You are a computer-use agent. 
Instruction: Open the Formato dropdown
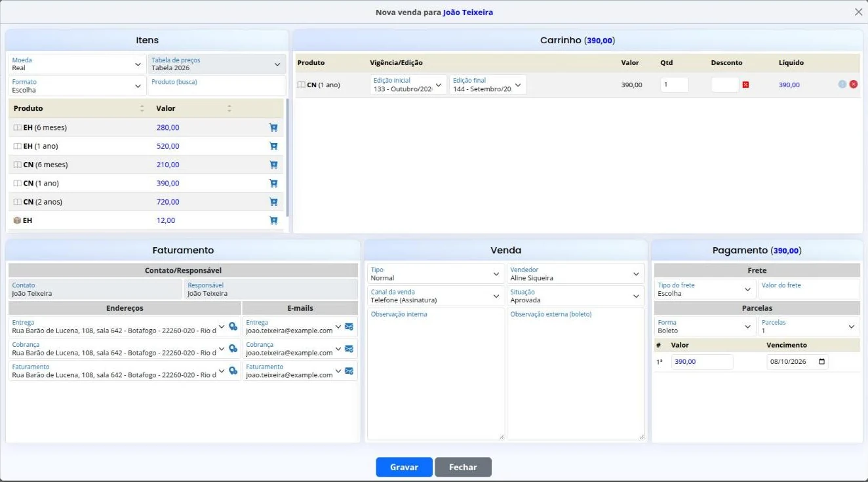point(77,86)
